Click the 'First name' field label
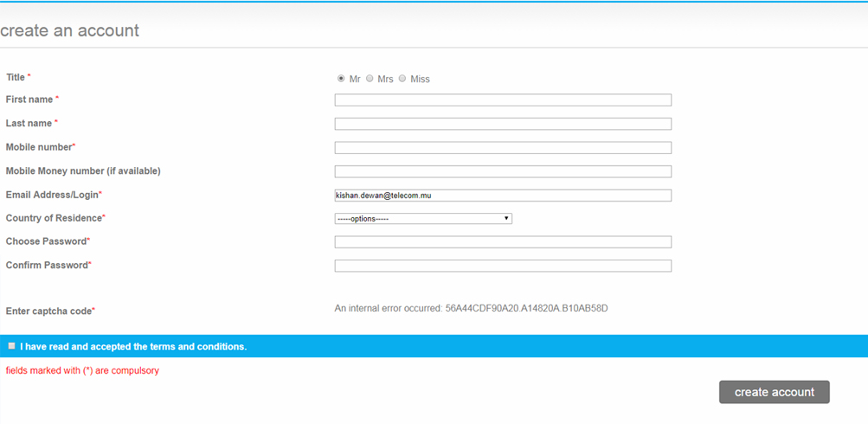 click(x=32, y=100)
